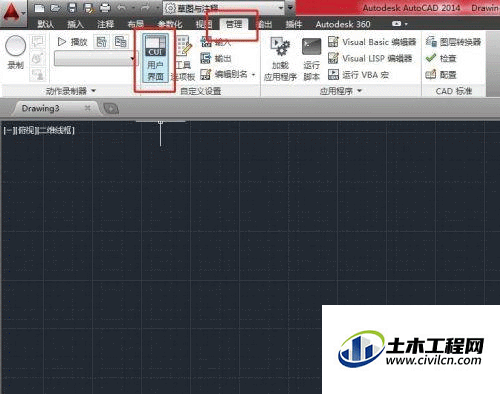Switch to the 插入 ribbon tab
500x394 pixels.
pos(75,24)
